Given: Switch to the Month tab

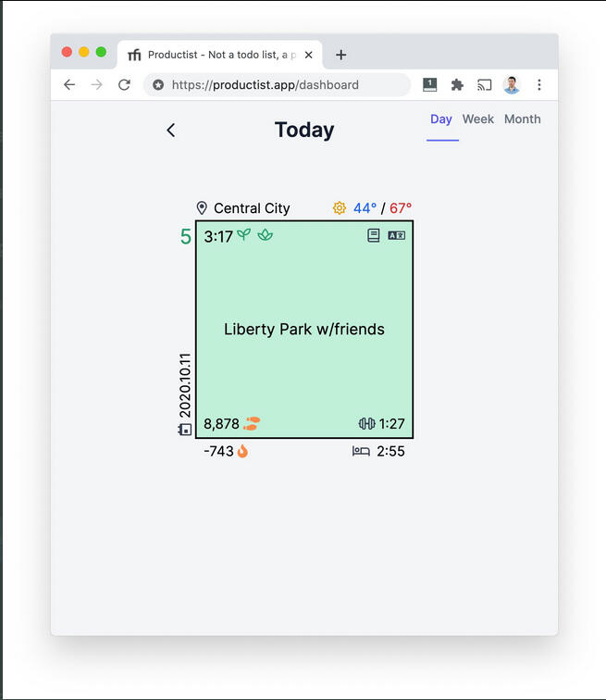Looking at the screenshot, I should [522, 119].
